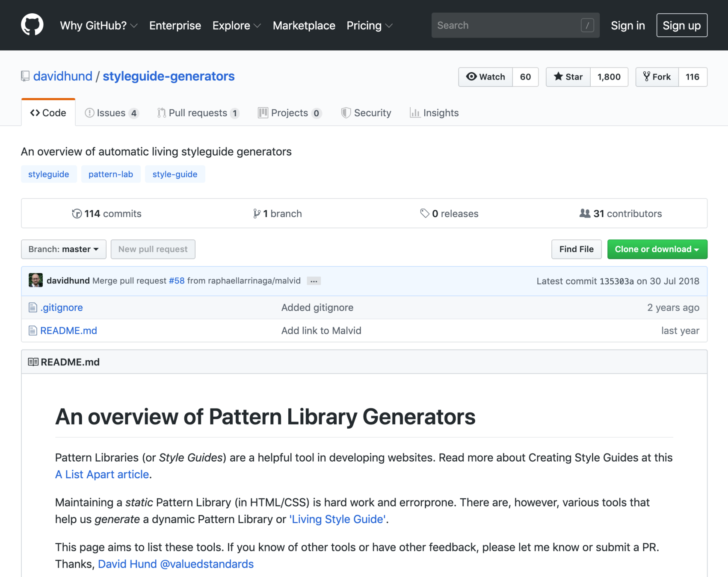Select the Code tab

point(48,113)
